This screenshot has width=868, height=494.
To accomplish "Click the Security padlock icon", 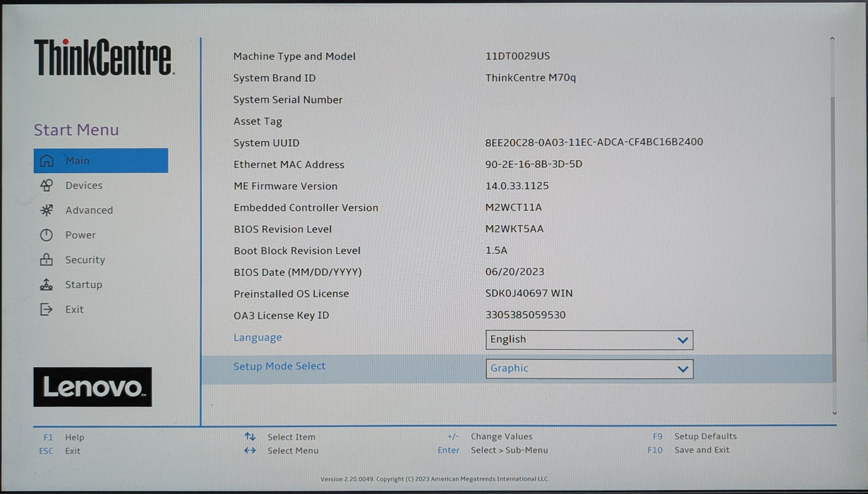I will coord(47,260).
